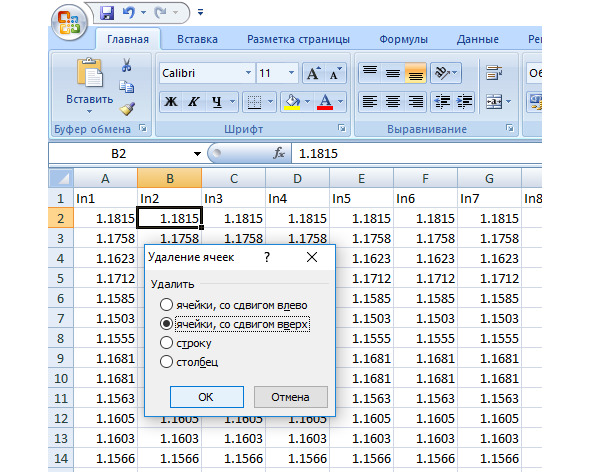Expand the Name Box dropdown arrow
Image resolution: width=591 pixels, height=472 pixels.
coord(197,154)
